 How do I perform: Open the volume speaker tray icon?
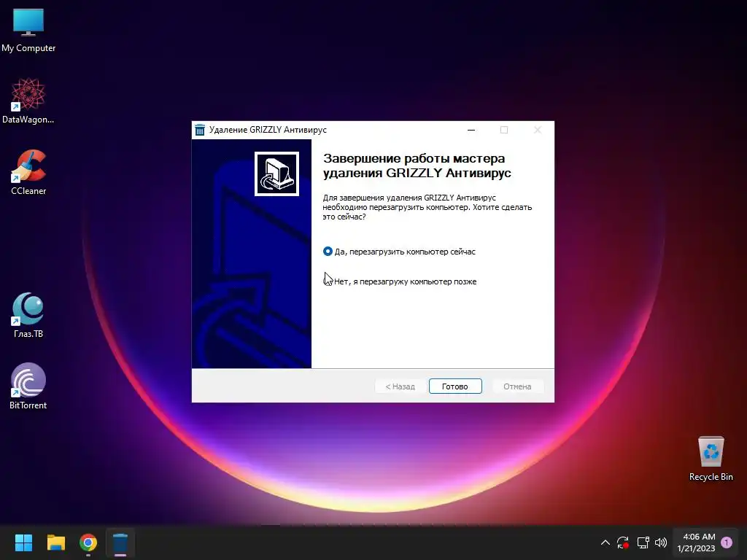(x=661, y=542)
